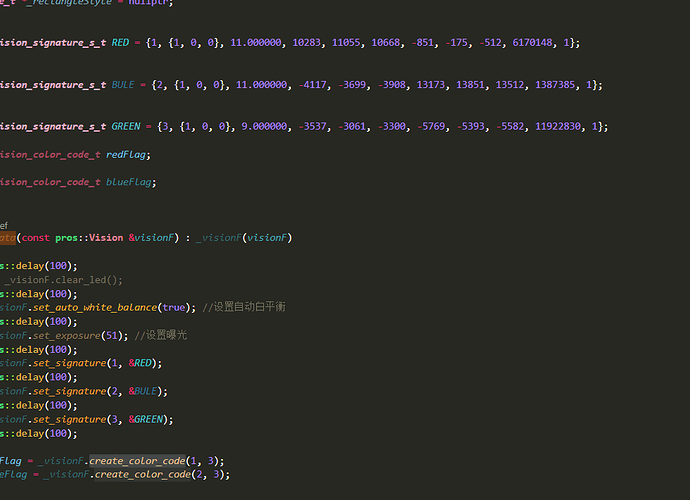Click the true argument of set_auto_white_balance
The height and width of the screenshot is (500, 690).
coord(173,308)
